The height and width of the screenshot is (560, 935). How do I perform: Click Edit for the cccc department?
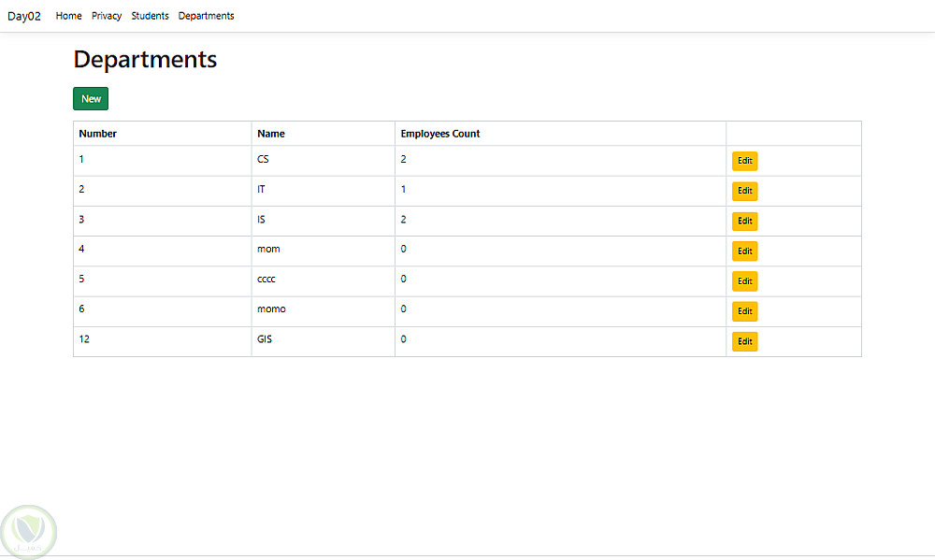pos(744,280)
